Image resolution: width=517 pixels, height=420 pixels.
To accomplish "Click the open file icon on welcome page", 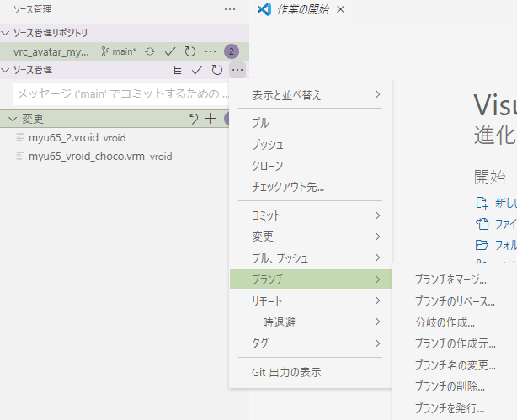I will click(482, 224).
